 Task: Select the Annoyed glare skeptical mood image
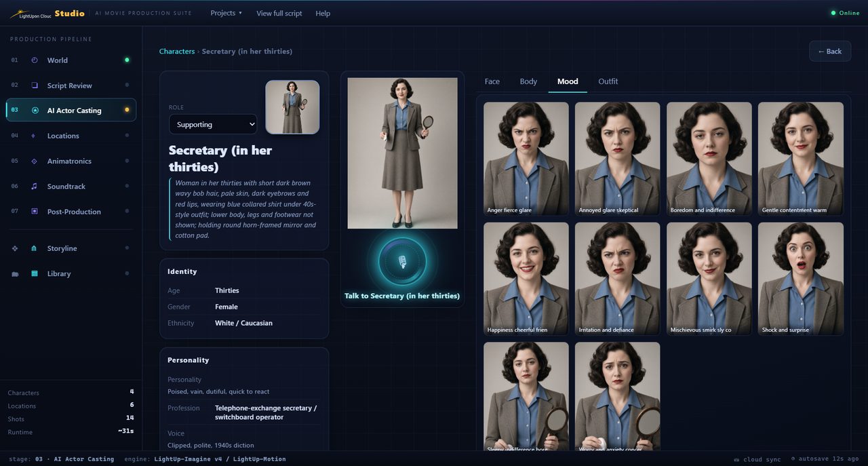617,159
